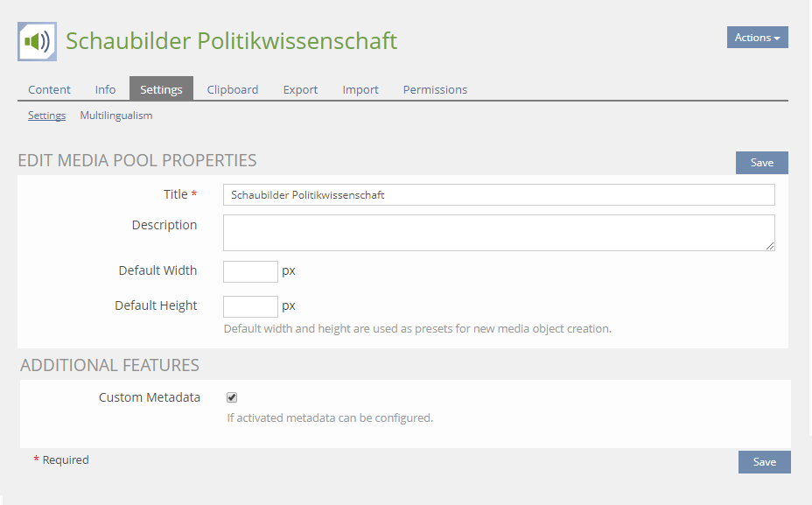The image size is (812, 505).
Task: Open the Export tab
Action: [300, 89]
